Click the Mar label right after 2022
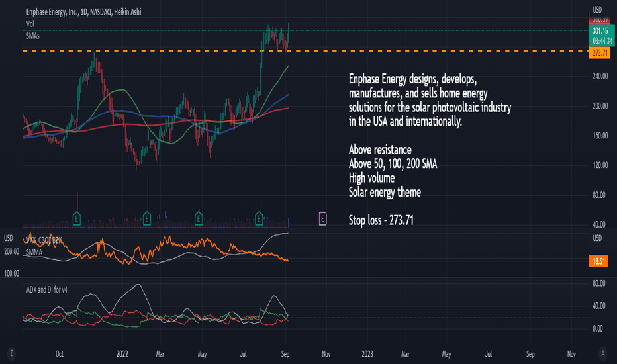This screenshot has height=364, width=617. pyautogui.click(x=160, y=354)
